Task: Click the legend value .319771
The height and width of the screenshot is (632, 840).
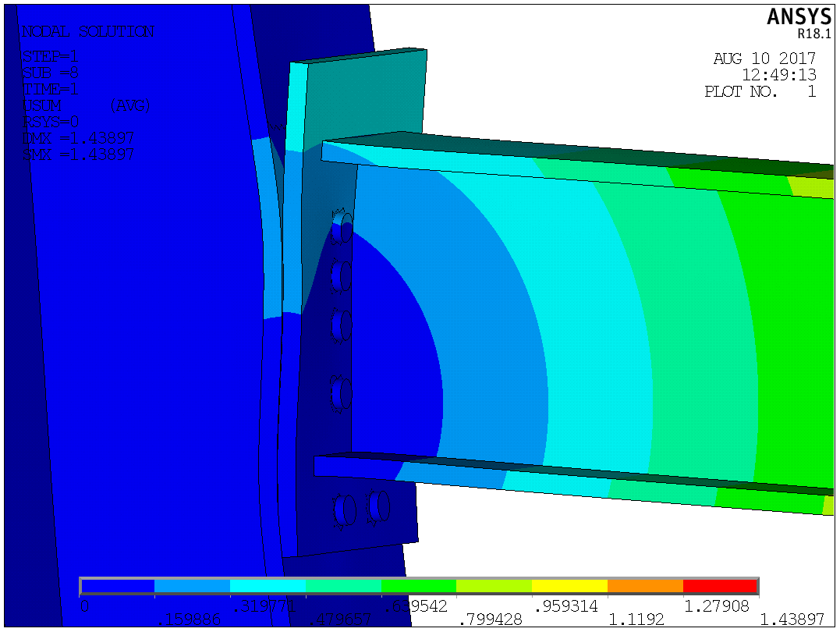Action: 264,606
